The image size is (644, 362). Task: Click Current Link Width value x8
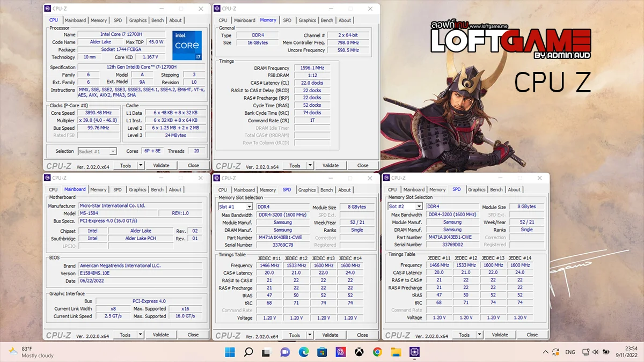(113, 309)
